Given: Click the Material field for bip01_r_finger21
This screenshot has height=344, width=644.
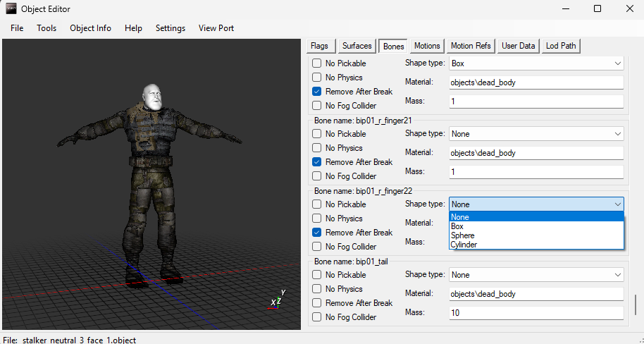Looking at the screenshot, I should (536, 153).
